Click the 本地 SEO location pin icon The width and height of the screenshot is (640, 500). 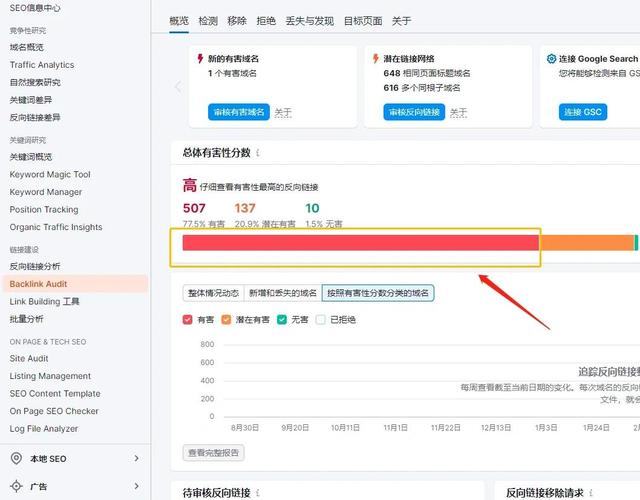pyautogui.click(x=16, y=458)
